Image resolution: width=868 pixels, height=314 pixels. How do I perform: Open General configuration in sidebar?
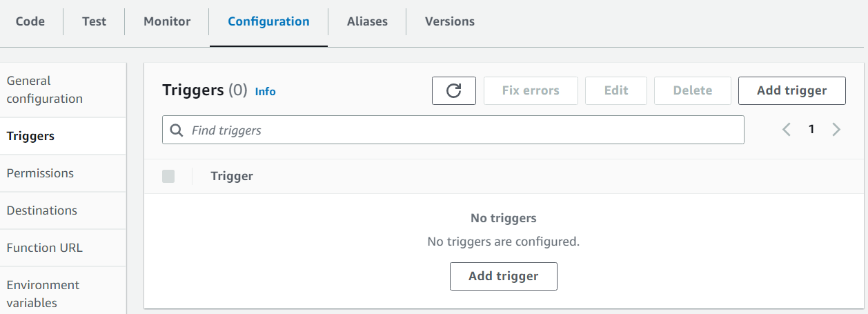45,90
